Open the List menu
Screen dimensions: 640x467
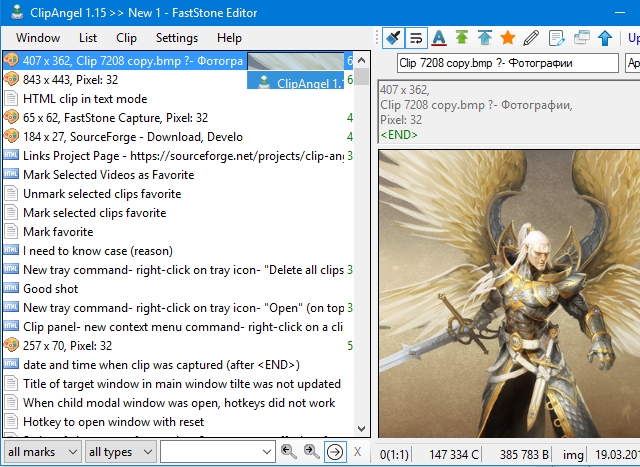[88, 38]
